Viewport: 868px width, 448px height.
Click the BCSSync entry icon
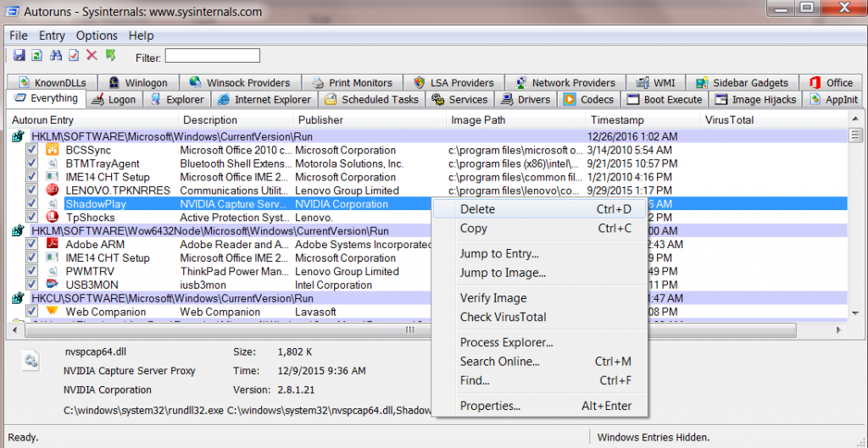coord(52,150)
